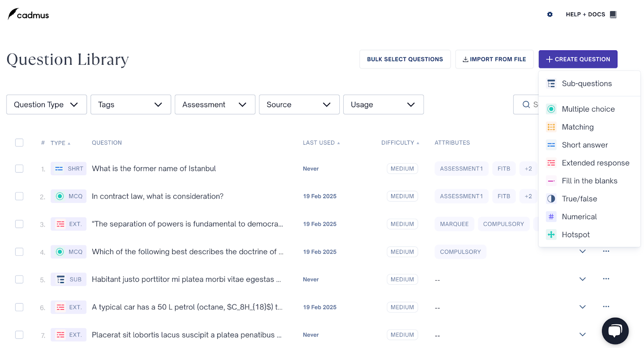Click the green Hotspot icon
Screen dimensions: 644x348
[x=551, y=234]
